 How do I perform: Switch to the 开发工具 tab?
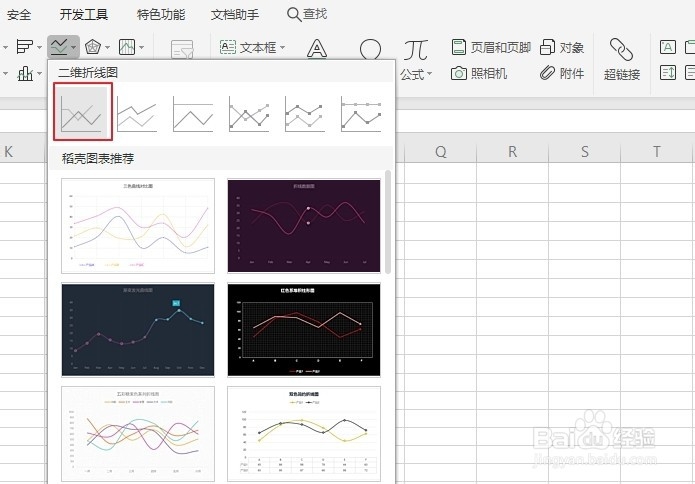point(84,15)
